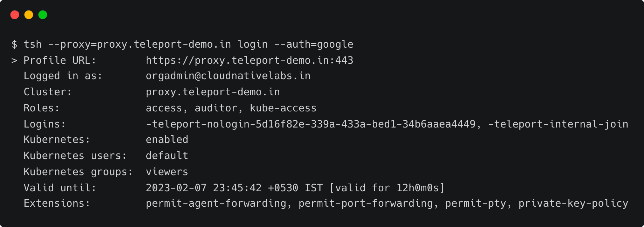The height and width of the screenshot is (227, 644).
Task: Click the kube-access role text
Action: (x=283, y=108)
